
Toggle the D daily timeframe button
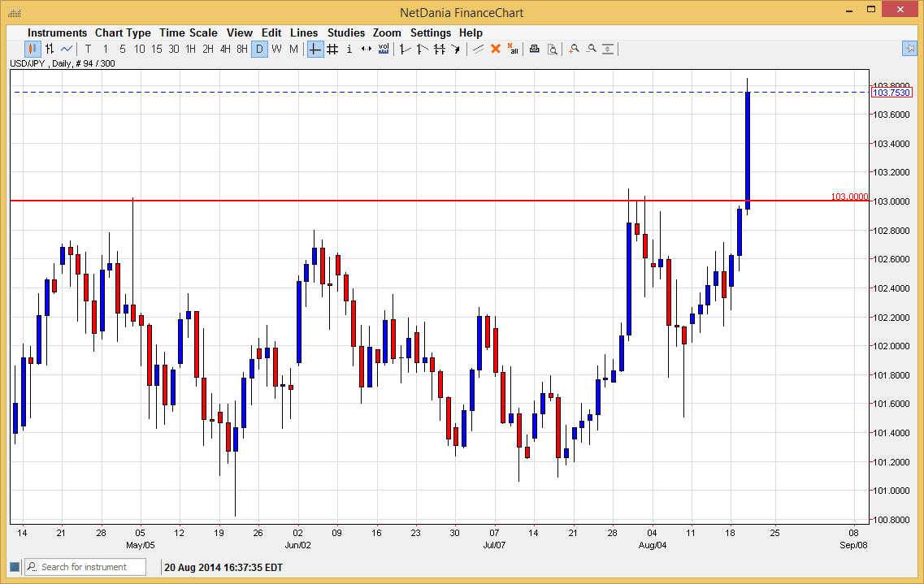tap(259, 49)
